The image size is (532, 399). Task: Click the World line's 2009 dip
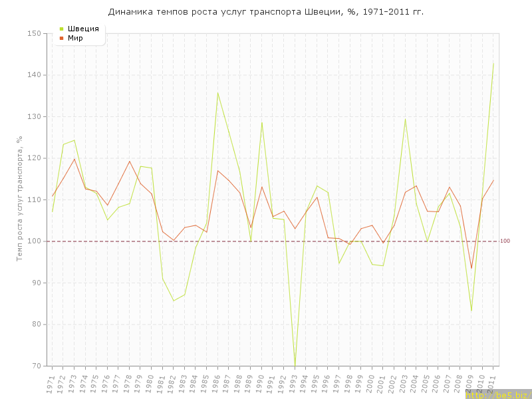tap(471, 269)
